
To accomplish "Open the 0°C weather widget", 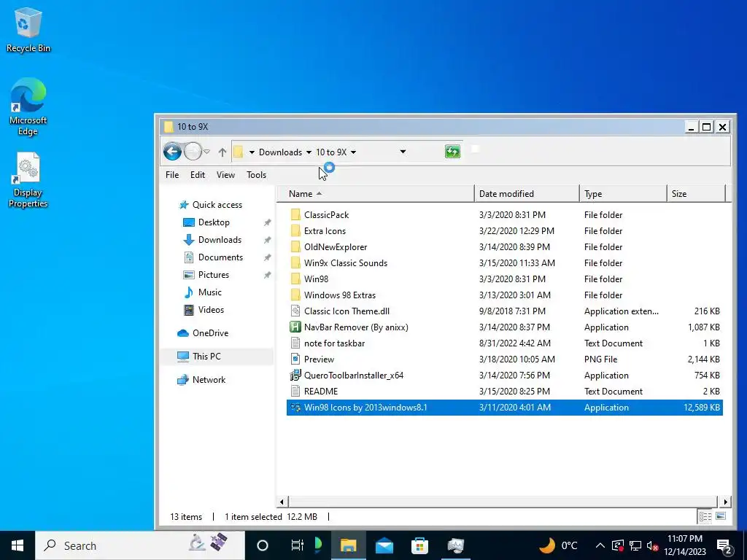I will pyautogui.click(x=558, y=545).
